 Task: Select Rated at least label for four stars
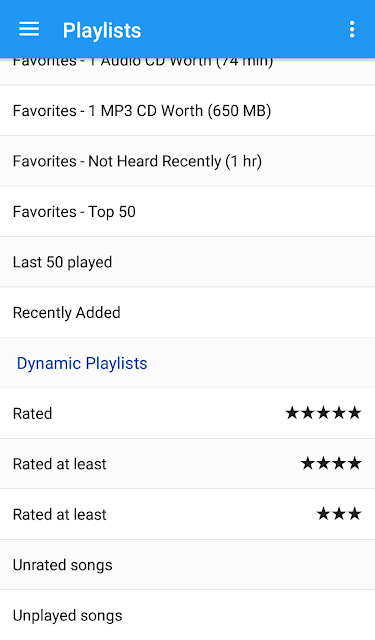60,464
